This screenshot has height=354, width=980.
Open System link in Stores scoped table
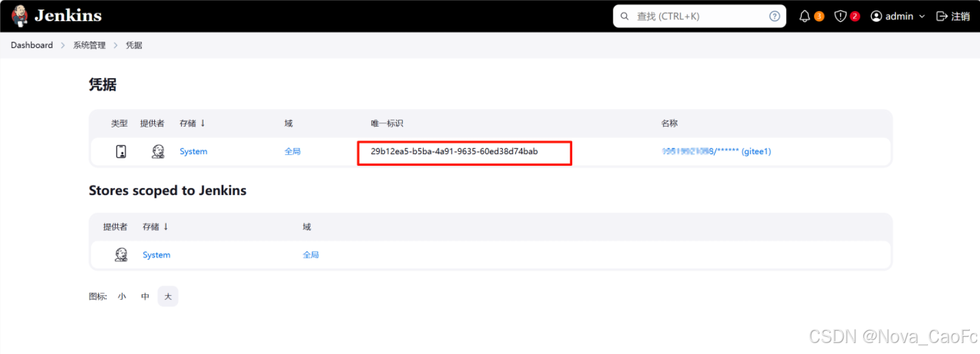coord(156,255)
